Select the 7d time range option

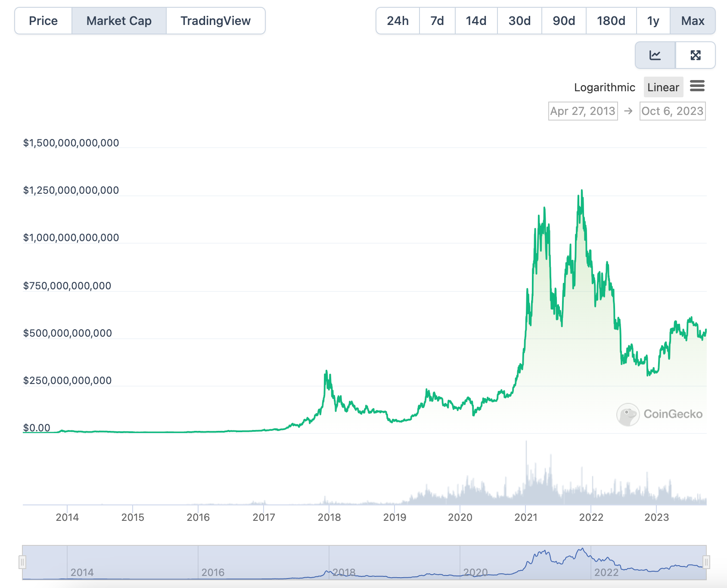(437, 20)
